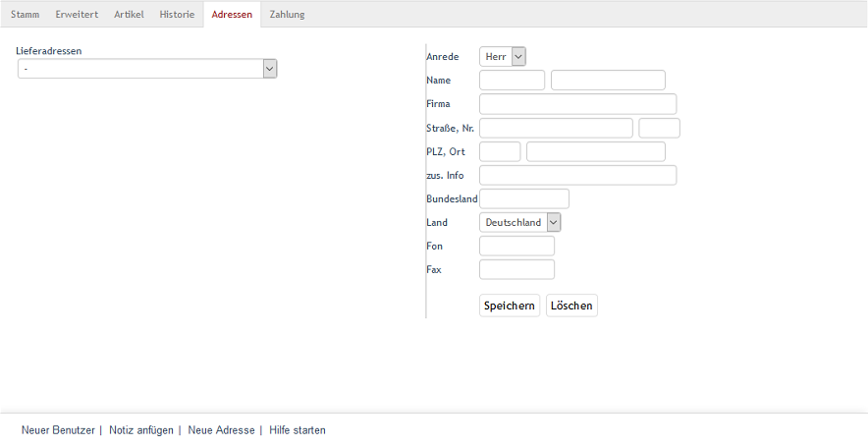The width and height of the screenshot is (868, 446).
Task: Click the PLZ postal code field
Action: pos(500,151)
